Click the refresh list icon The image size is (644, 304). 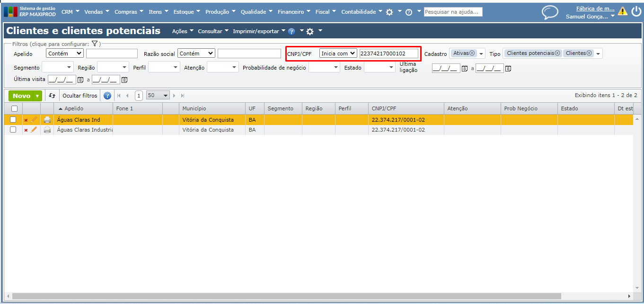click(x=52, y=96)
